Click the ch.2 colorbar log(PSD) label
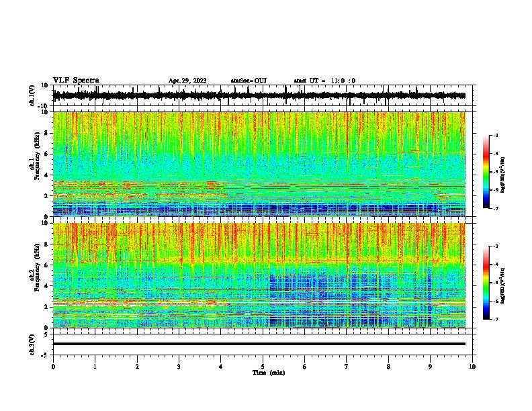Screen dimensions: 532x411 [x=503, y=285]
